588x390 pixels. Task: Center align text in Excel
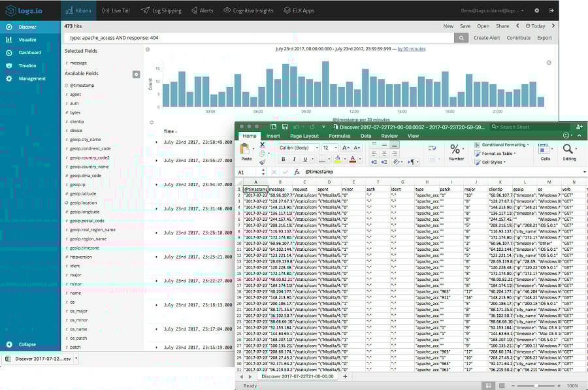384,154
